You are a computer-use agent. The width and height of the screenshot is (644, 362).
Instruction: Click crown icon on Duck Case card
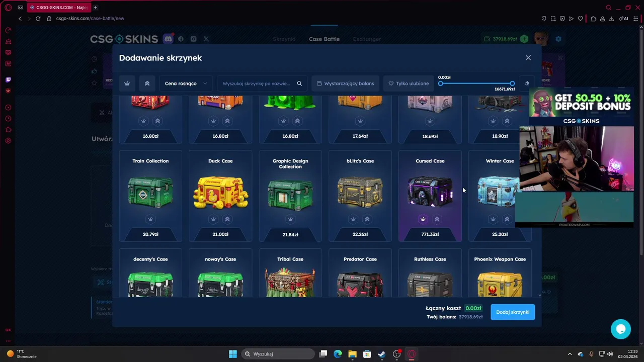pos(213,219)
